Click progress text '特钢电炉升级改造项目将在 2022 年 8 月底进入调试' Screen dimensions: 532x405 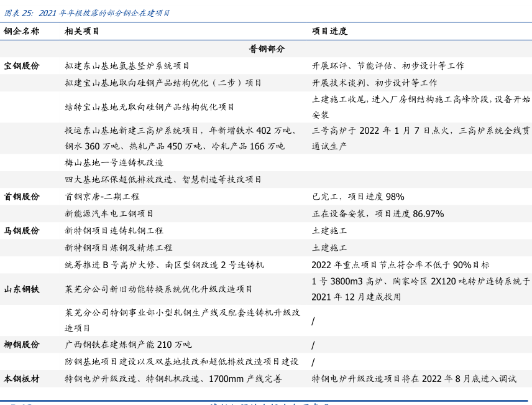[414, 379]
